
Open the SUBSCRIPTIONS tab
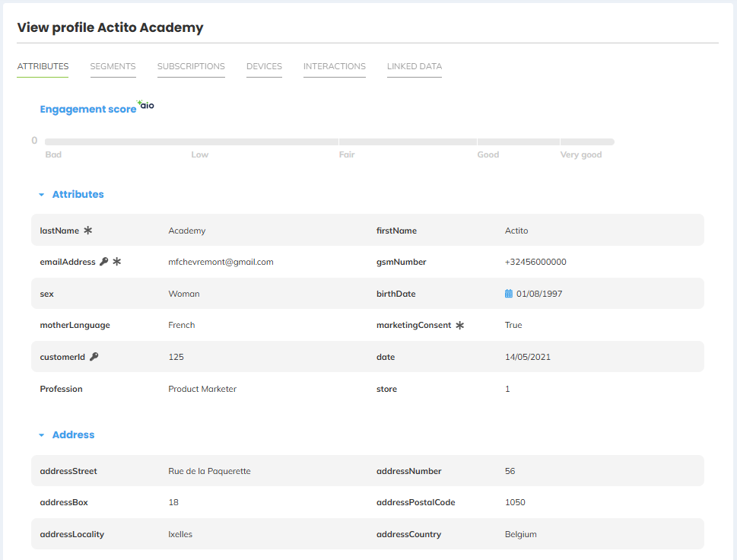coord(191,66)
